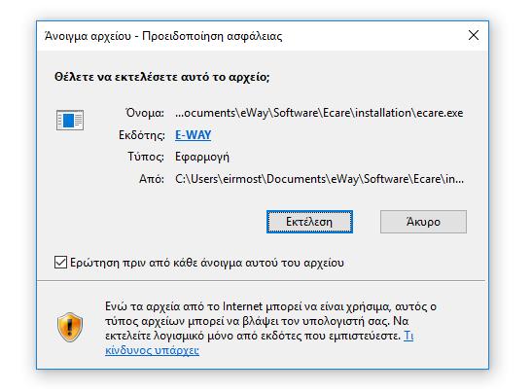Select the ecare.exe file name text
The width and height of the screenshot is (532, 392).
click(319, 113)
